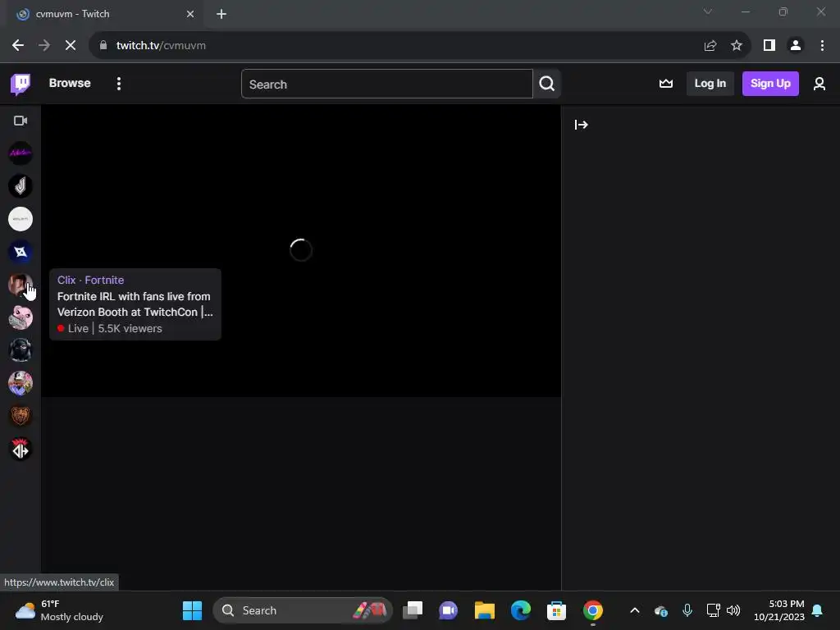Click the Clix · Fortnite tooltip title
The width and height of the screenshot is (840, 630).
click(x=90, y=281)
